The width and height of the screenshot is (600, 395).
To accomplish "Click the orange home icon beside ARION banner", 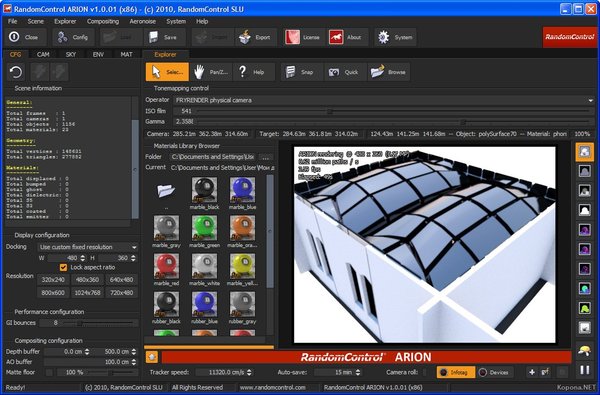I will pyautogui.click(x=152, y=357).
